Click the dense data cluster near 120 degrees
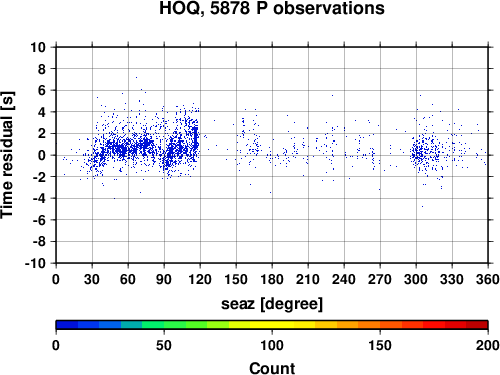Image resolution: width=500 pixels, height=375 pixels. click(x=196, y=137)
